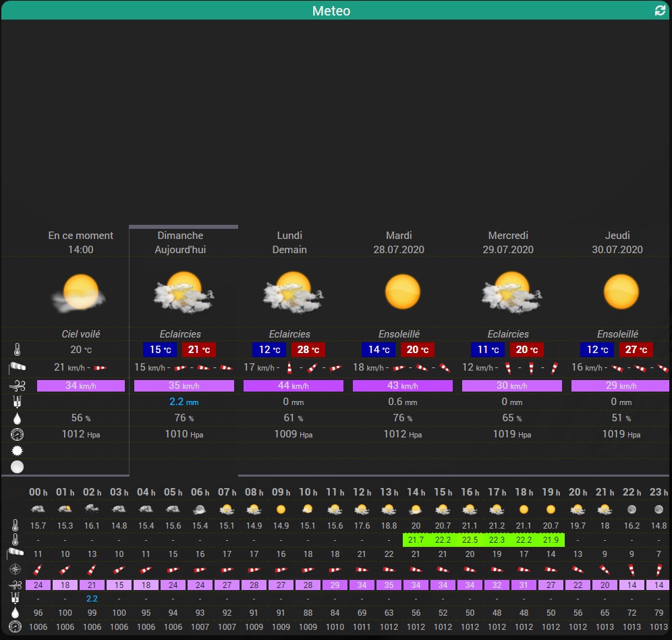Click Mardi's sunny weather icon
This screenshot has height=640, width=672.
pos(402,292)
